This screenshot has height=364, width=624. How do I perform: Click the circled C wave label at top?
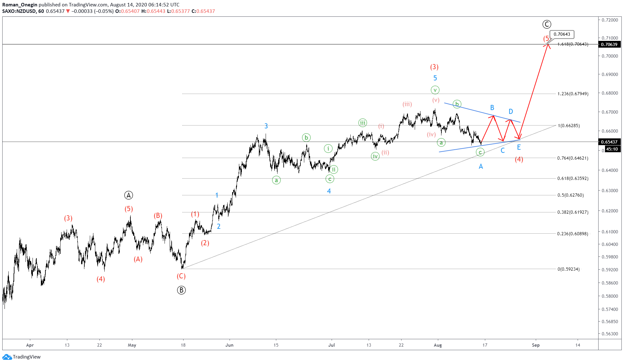click(x=546, y=24)
